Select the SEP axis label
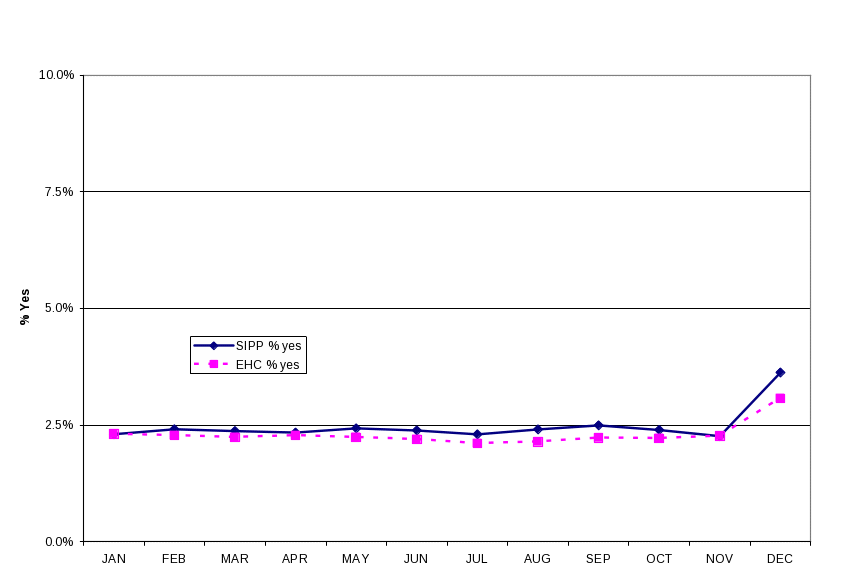The height and width of the screenshot is (584, 856). coord(598,559)
